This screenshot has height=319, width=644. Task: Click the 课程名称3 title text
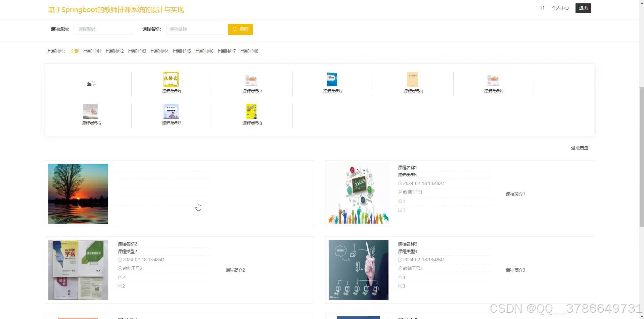pyautogui.click(x=407, y=244)
